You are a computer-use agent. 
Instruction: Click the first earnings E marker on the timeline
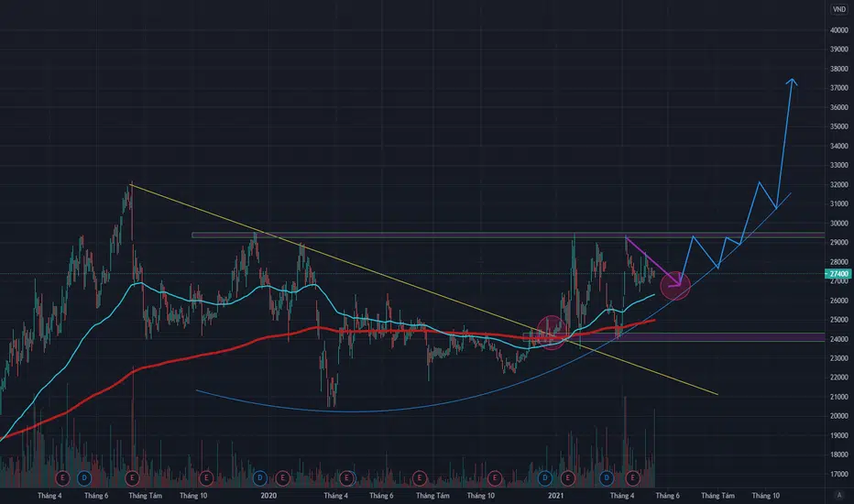pyautogui.click(x=62, y=478)
